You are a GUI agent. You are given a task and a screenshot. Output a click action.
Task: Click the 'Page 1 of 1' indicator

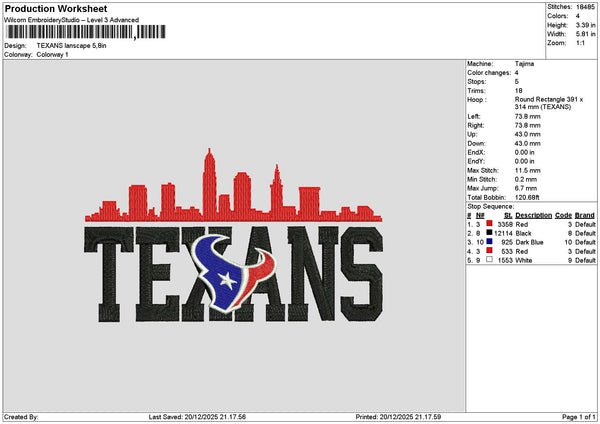[579, 417]
